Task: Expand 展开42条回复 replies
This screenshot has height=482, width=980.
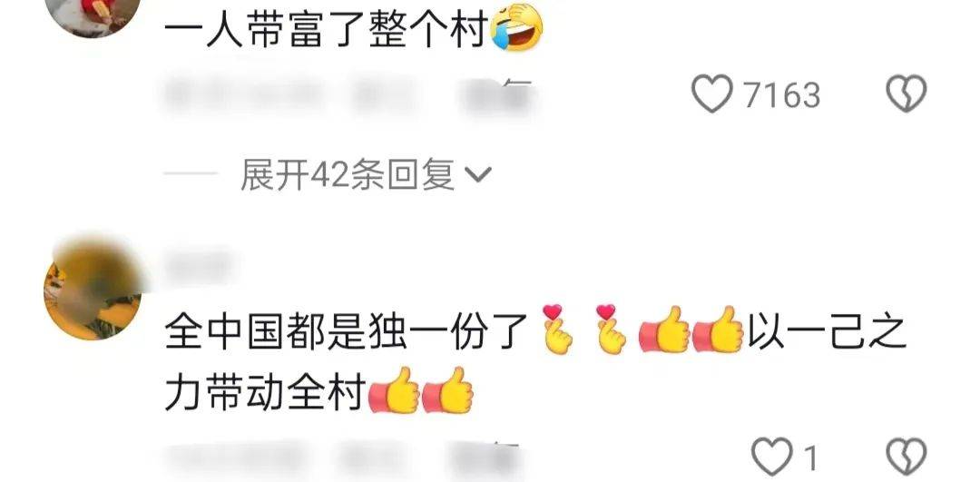Action: [347, 174]
